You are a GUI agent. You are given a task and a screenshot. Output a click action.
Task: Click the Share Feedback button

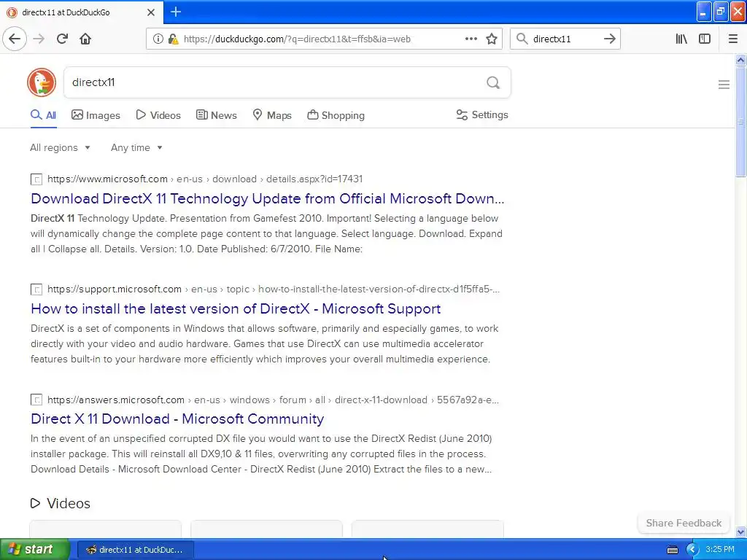[684, 523]
